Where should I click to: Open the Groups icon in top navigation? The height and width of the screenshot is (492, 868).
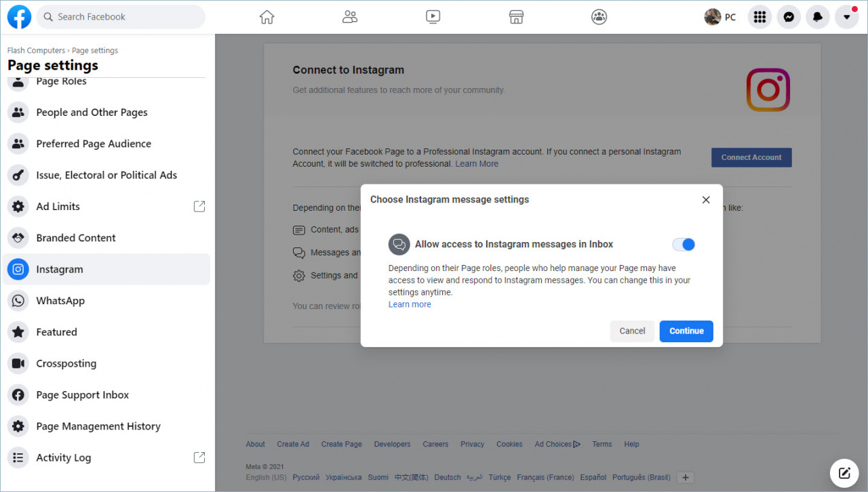click(x=599, y=17)
